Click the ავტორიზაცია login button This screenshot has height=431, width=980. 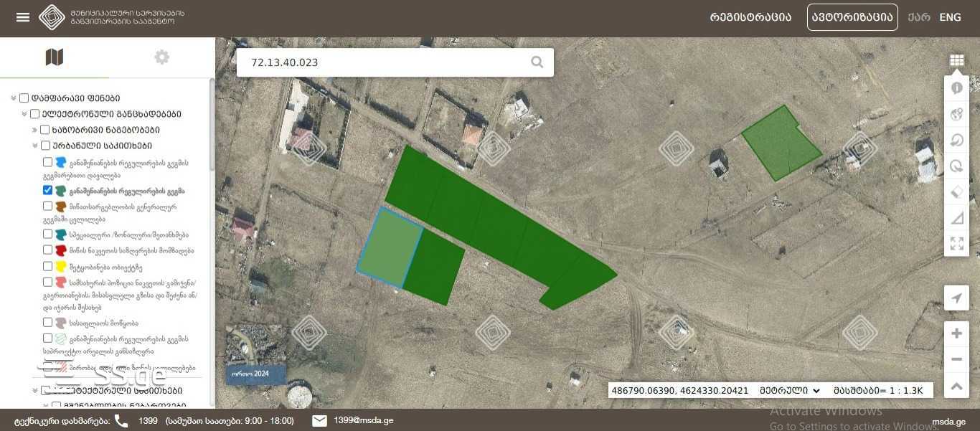[x=852, y=17]
